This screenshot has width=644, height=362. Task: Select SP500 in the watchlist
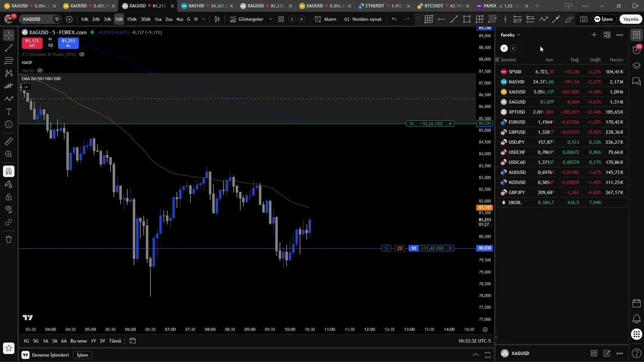(x=562, y=72)
